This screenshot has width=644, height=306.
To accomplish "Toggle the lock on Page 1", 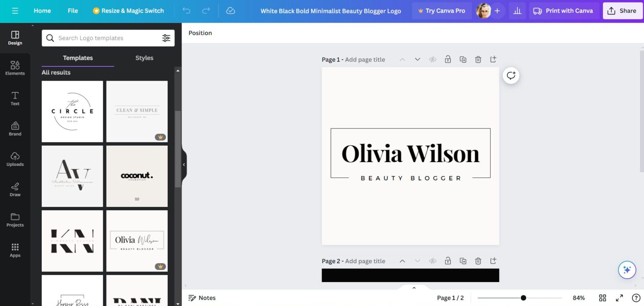I will tap(448, 60).
